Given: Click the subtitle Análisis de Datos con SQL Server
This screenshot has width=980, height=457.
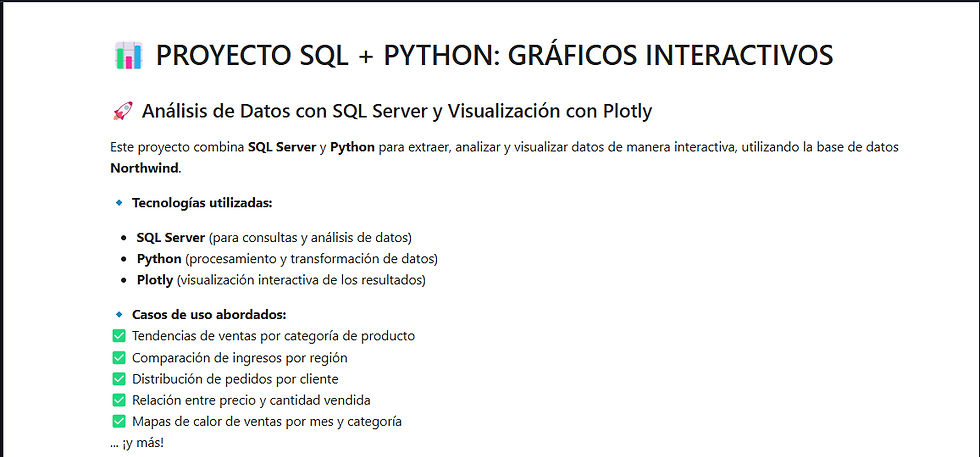Looking at the screenshot, I should [x=397, y=111].
